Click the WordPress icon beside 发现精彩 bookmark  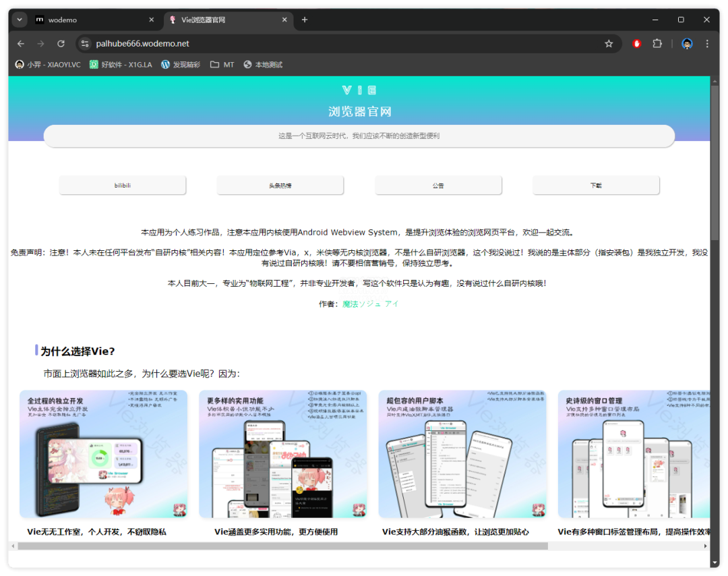166,65
